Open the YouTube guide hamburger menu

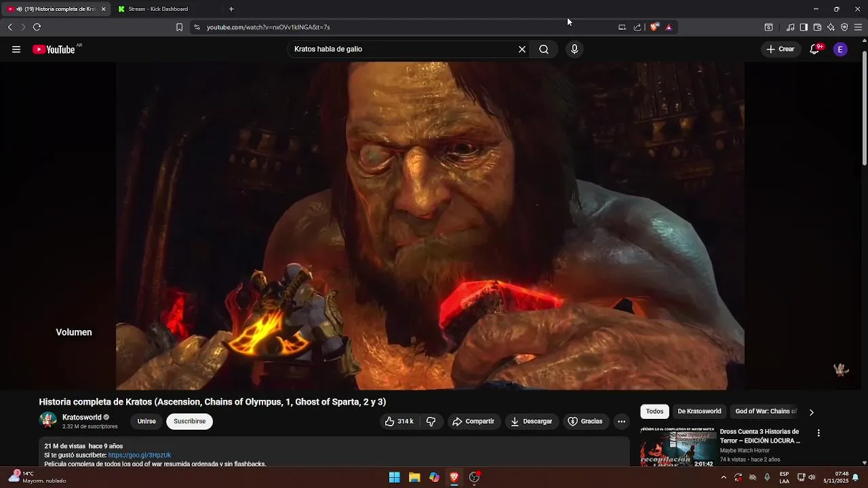click(x=16, y=49)
